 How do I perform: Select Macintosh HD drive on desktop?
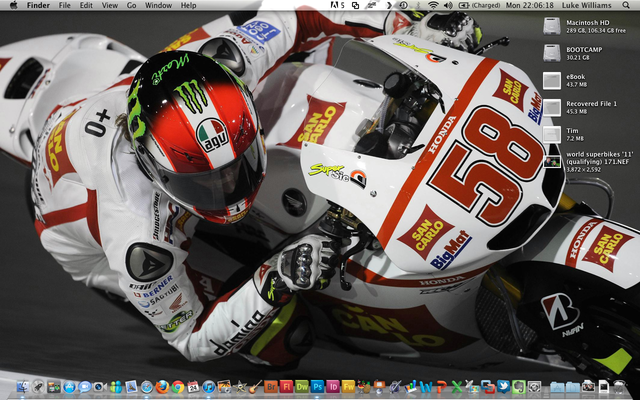[551, 26]
